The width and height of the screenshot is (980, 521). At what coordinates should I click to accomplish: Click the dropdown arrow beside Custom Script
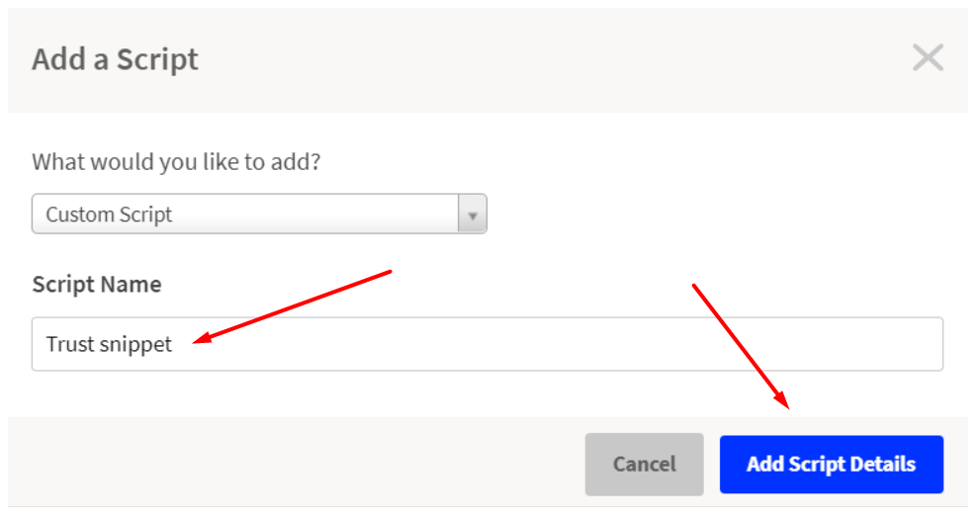473,215
